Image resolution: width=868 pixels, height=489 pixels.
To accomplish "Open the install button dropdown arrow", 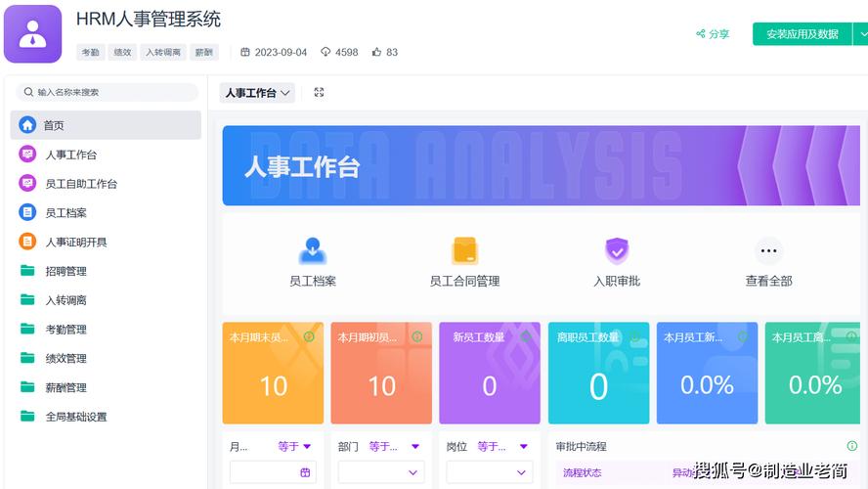I will pos(861,34).
